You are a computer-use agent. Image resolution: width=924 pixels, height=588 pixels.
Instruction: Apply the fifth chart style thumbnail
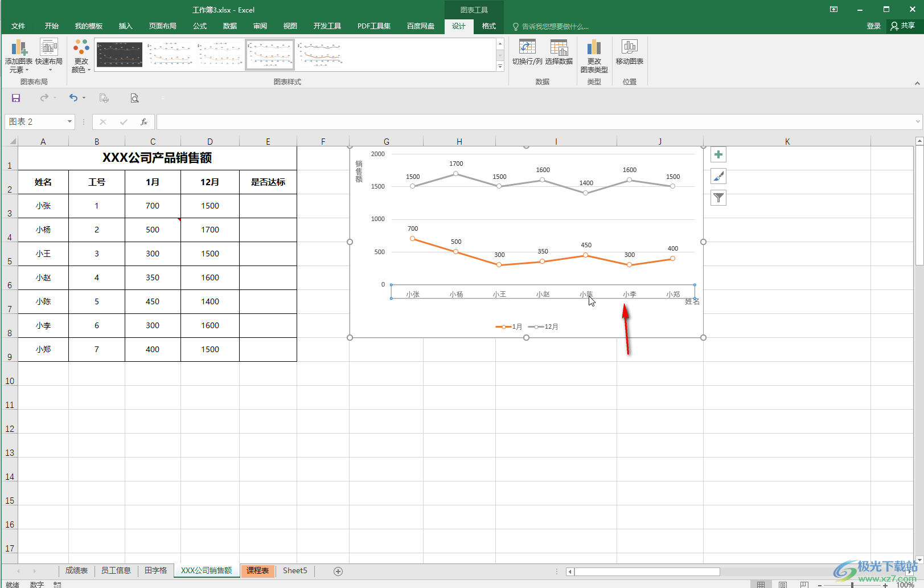tap(320, 55)
